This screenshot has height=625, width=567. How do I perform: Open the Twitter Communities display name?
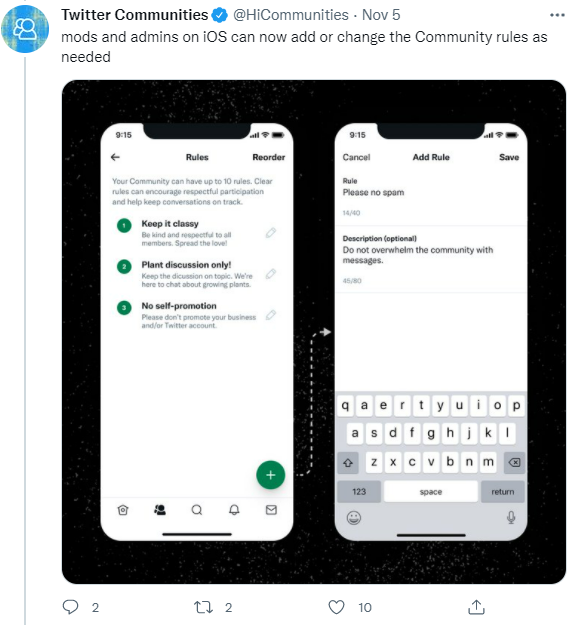pos(135,15)
